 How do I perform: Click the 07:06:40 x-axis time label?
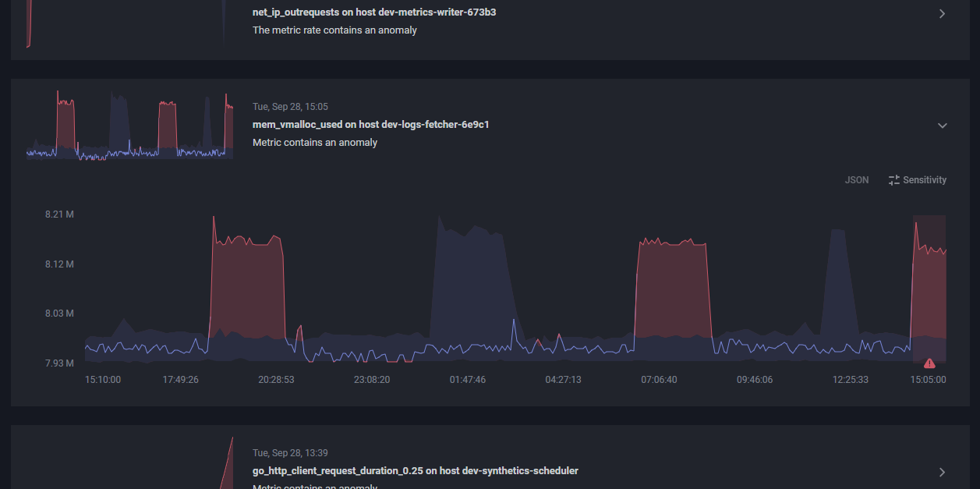(x=659, y=380)
